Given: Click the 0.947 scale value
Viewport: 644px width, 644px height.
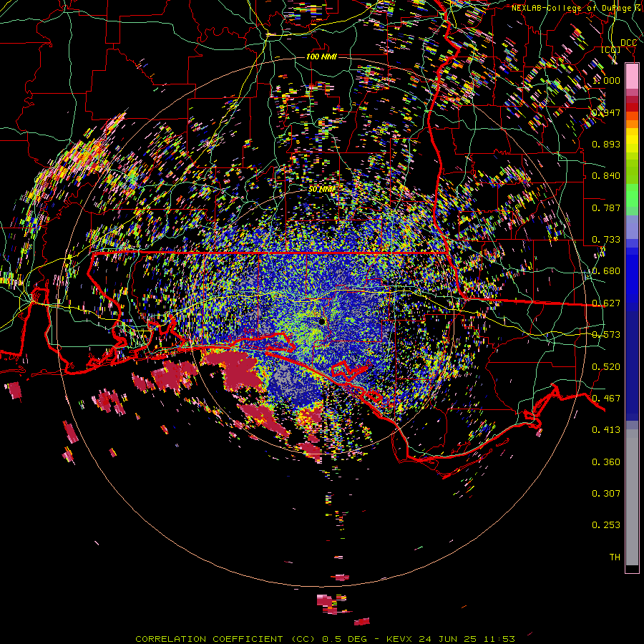Looking at the screenshot, I should tap(606, 112).
